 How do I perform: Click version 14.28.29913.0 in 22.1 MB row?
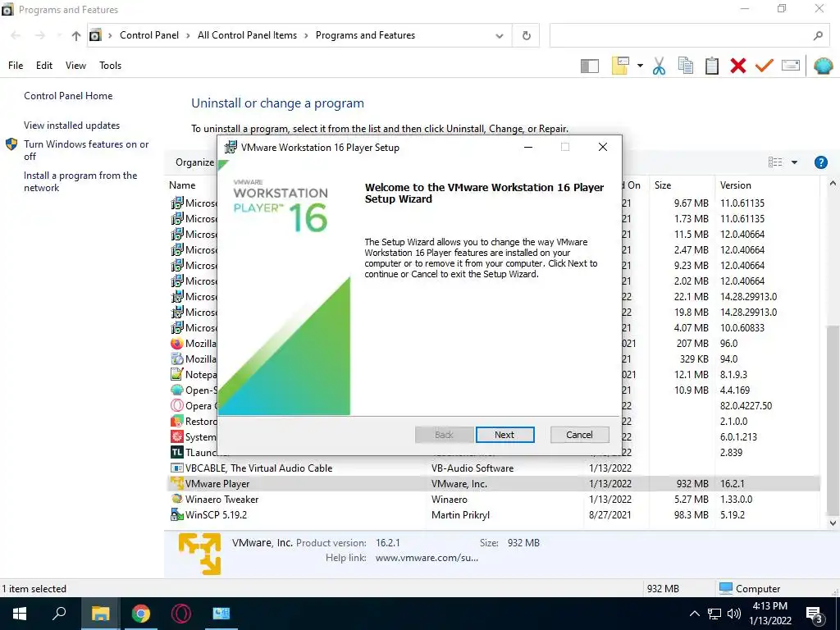pyautogui.click(x=748, y=297)
